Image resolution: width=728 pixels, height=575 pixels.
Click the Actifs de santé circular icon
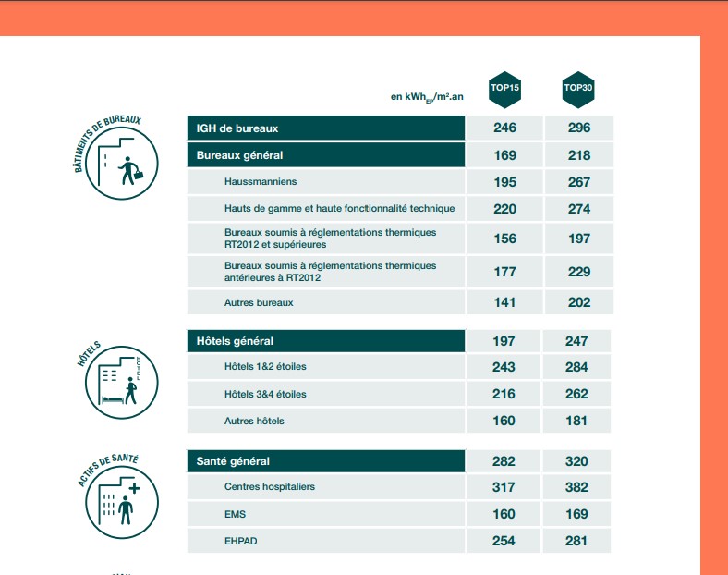click(122, 503)
